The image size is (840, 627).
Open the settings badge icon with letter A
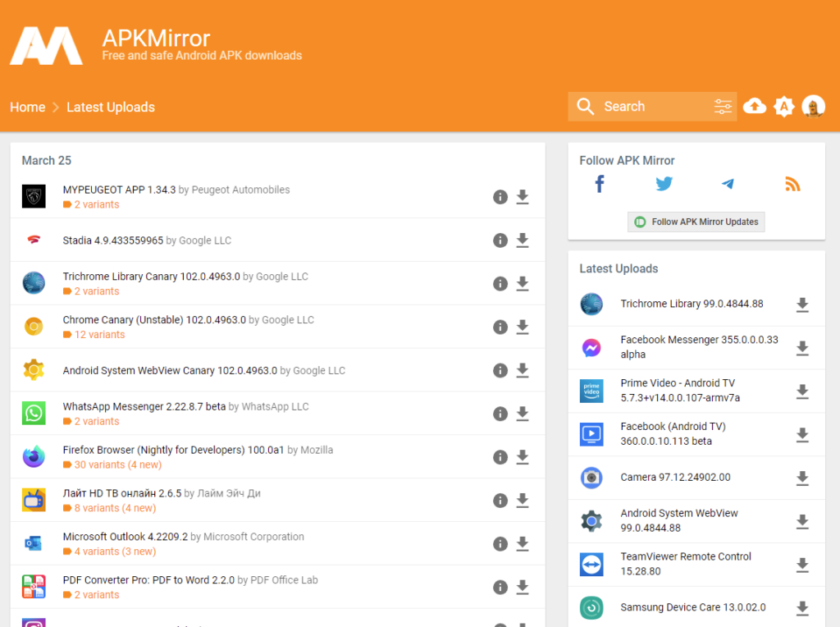(x=783, y=107)
